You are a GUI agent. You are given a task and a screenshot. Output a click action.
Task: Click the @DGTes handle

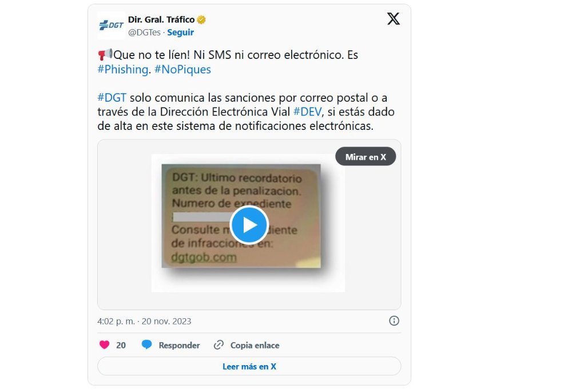pyautogui.click(x=144, y=33)
